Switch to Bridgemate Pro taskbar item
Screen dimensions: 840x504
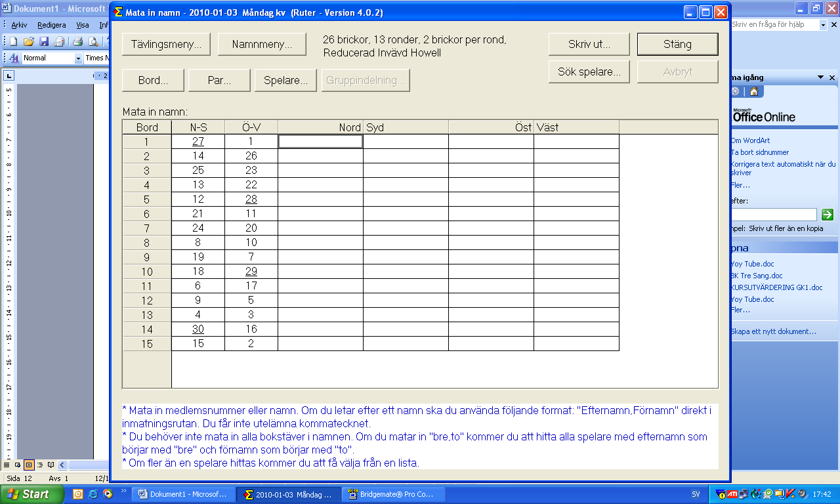click(x=392, y=494)
